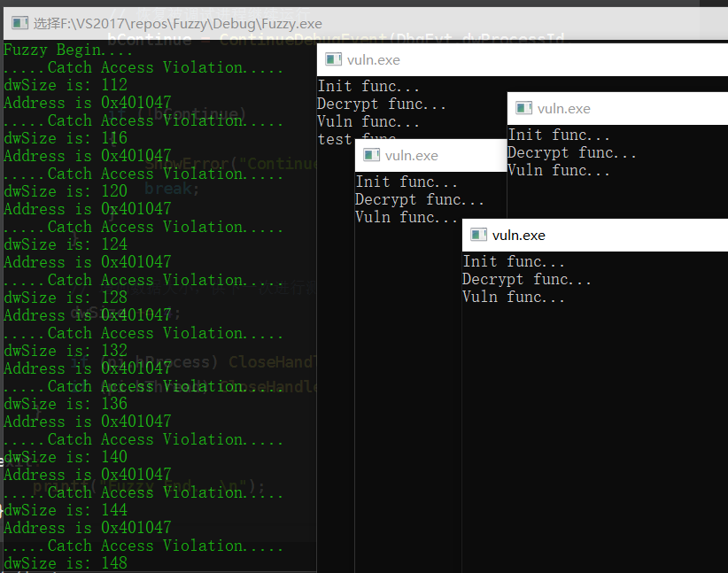The image size is (728, 573).
Task: Click the 'dwSize is: 132' line
Action: tap(66, 351)
